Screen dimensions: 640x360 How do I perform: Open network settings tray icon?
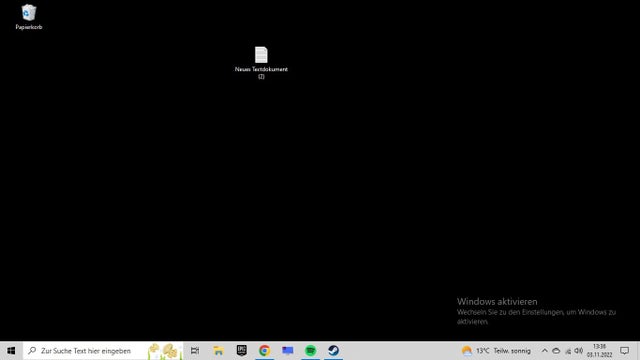pyautogui.click(x=568, y=351)
